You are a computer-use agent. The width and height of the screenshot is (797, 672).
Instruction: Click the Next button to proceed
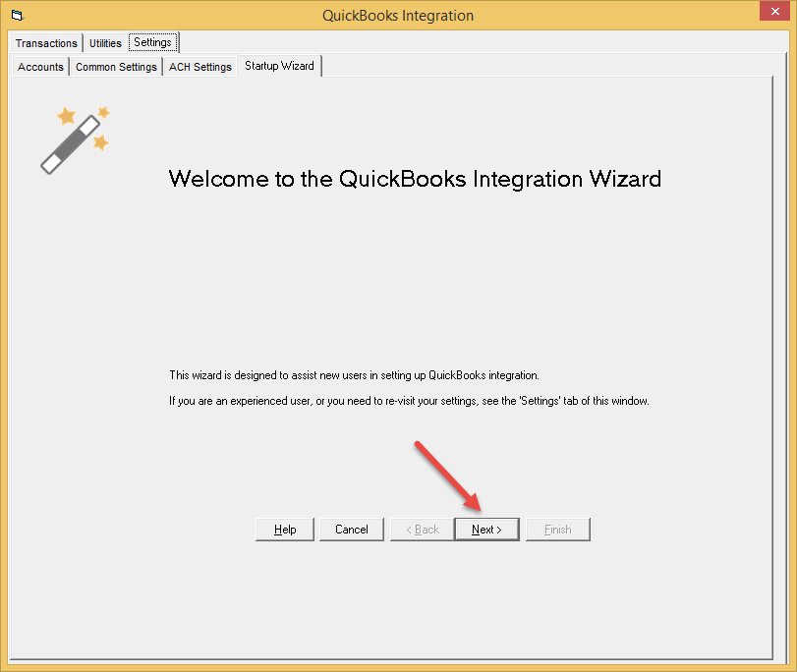click(486, 529)
